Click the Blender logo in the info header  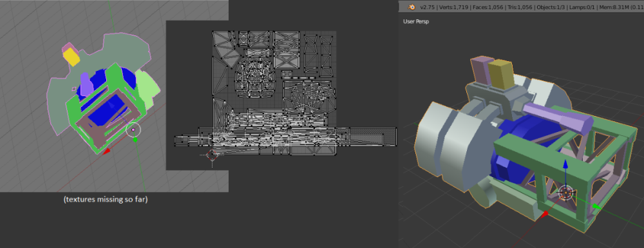[412, 7]
